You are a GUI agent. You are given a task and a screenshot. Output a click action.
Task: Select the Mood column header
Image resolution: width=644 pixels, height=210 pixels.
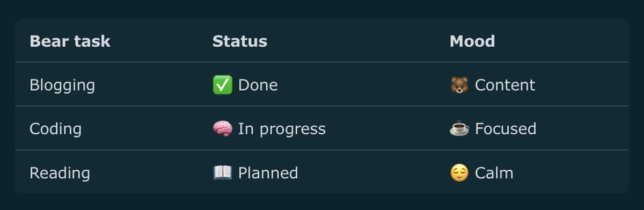[x=472, y=41]
